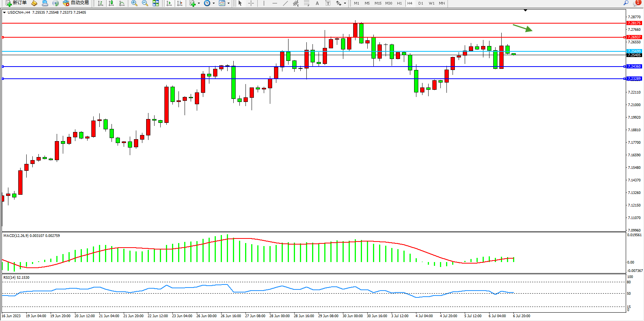Zoom out of the chart
The image size is (644, 321).
[145, 3]
